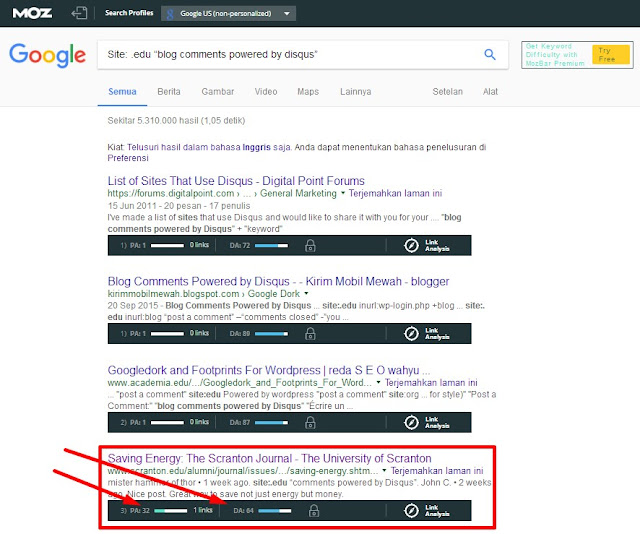Screen dimensions: 640x534
Task: Click the DA: 89 bar
Action: pyautogui.click(x=271, y=334)
